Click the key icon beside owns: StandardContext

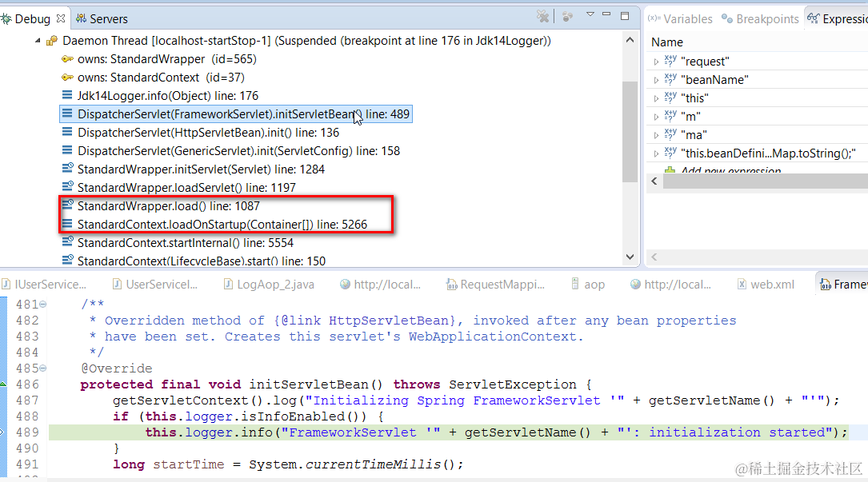67,77
